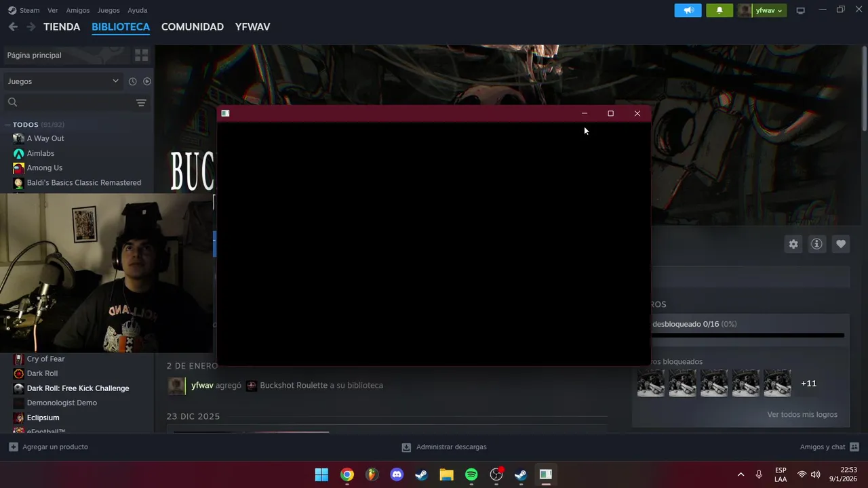Click the last locked achievement thumbnail

pos(778,383)
